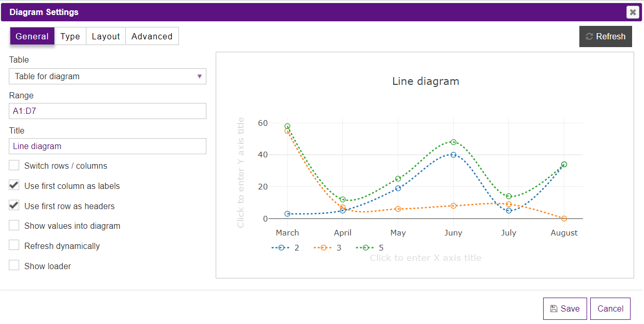Disable Use first column as labels
Screen dimensions: 644x324
14,186
